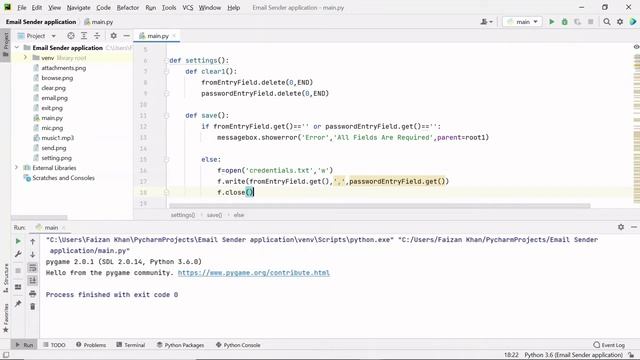Viewport: 640px width, 360px height.
Task: Collapse Email Sender application root folder
Action: pos(17,48)
